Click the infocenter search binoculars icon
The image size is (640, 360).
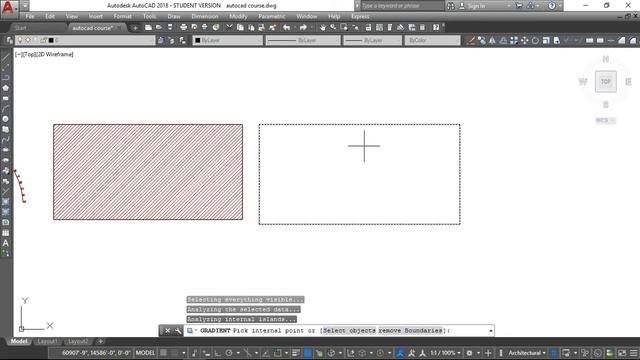click(451, 6)
